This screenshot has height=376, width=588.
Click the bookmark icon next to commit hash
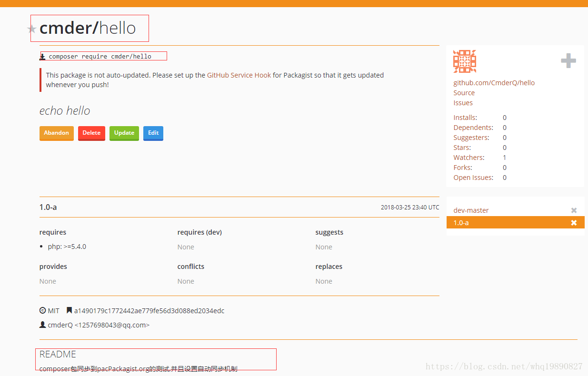[x=70, y=311]
